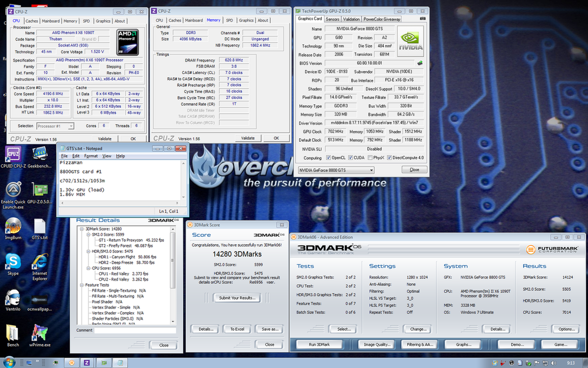Click the taskbar clock showing 9:13
This screenshot has width=588, height=368.
(x=570, y=363)
